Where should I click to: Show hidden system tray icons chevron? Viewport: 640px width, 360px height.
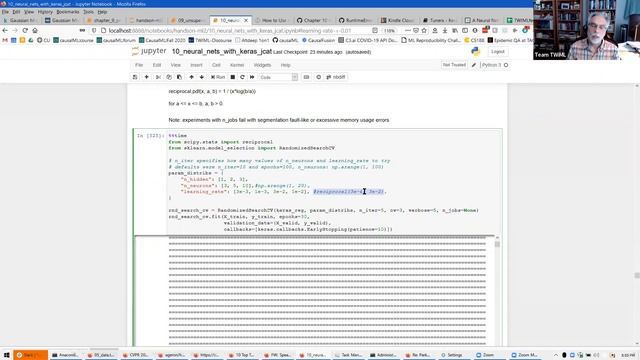[556, 355]
